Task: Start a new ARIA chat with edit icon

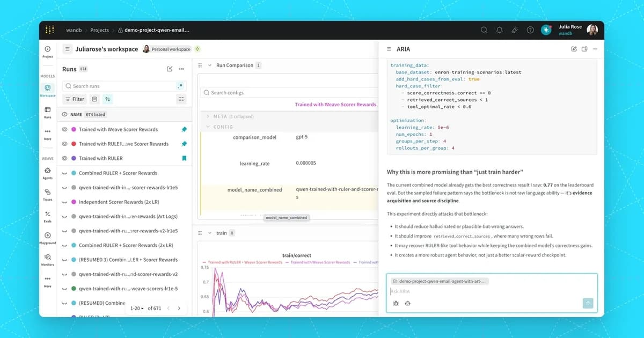Action: 574,49
